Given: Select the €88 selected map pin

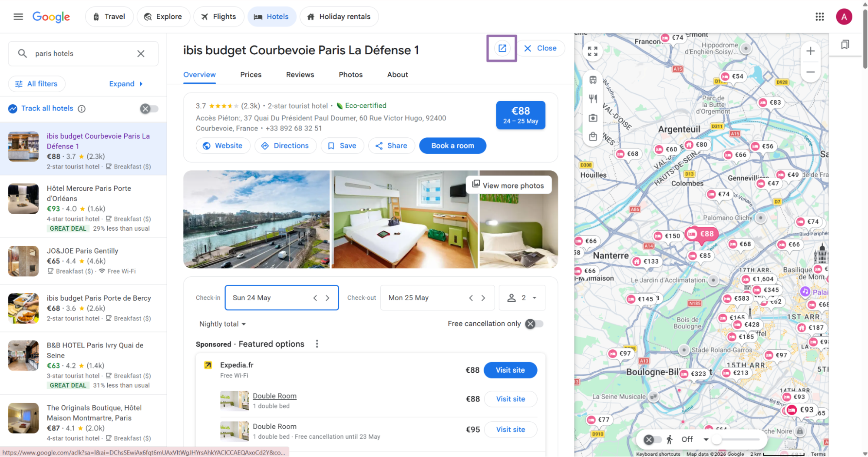Looking at the screenshot, I should point(701,234).
